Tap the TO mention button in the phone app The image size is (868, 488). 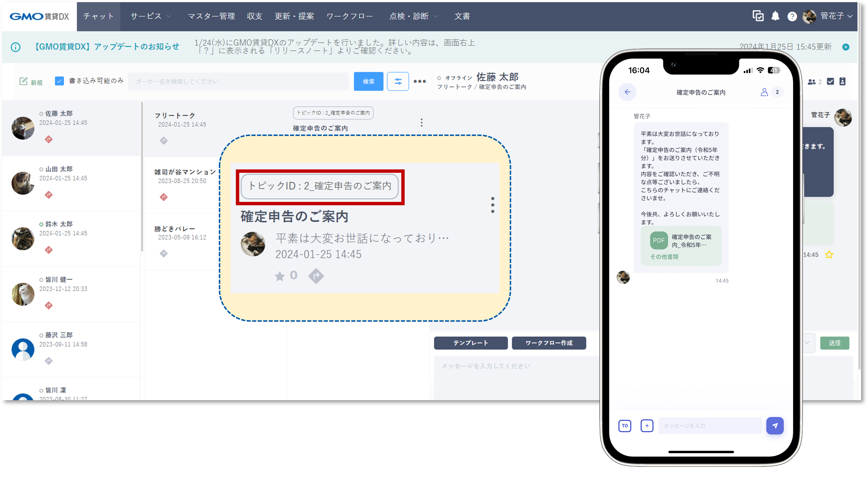tap(624, 426)
